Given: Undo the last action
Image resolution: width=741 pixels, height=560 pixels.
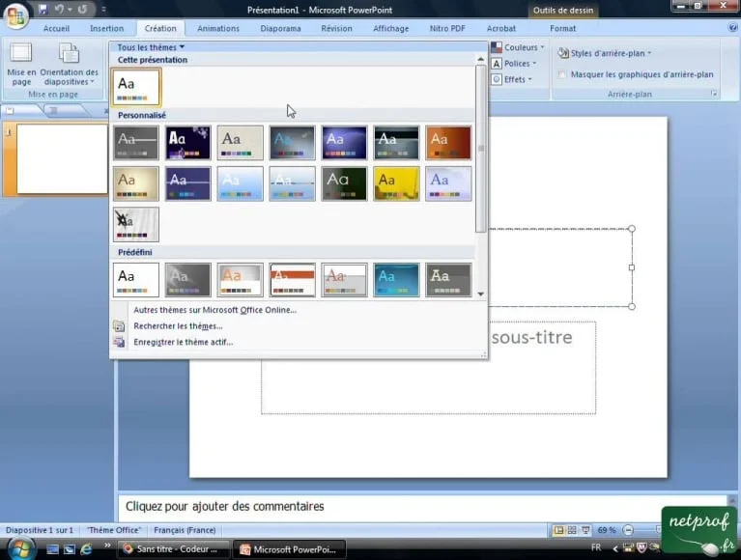Looking at the screenshot, I should (x=60, y=10).
